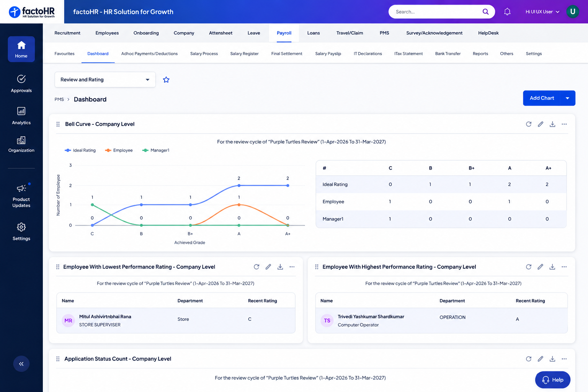Click the TS avatar thumbnail

[327, 320]
